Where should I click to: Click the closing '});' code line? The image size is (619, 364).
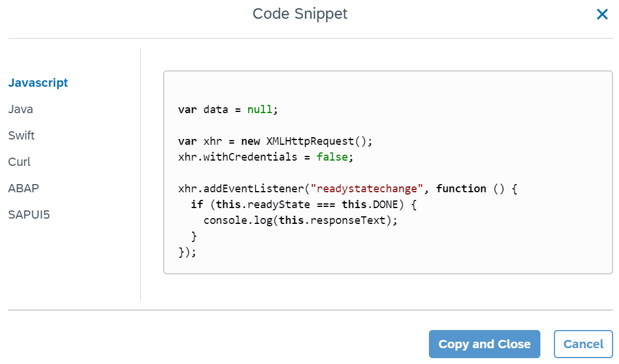click(x=187, y=252)
